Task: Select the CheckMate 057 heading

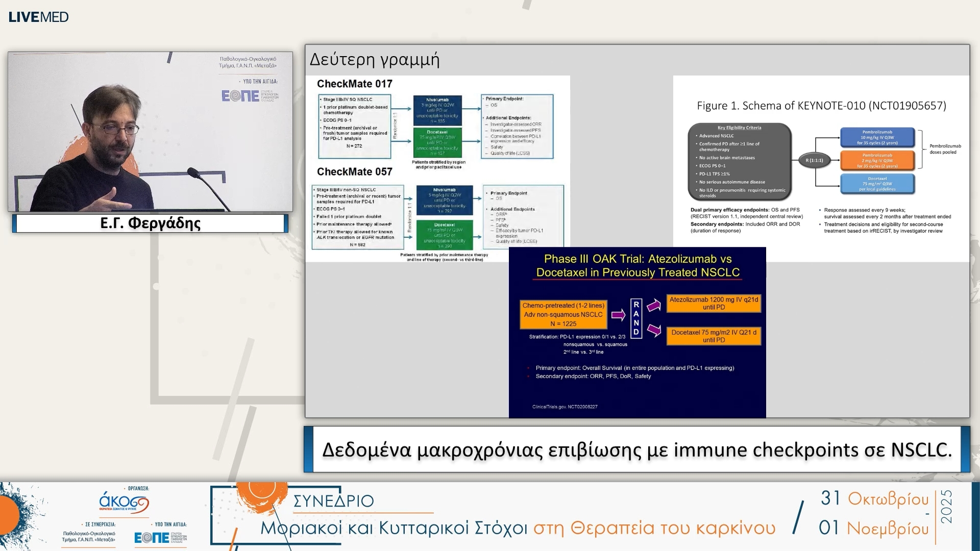Action: pos(354,172)
